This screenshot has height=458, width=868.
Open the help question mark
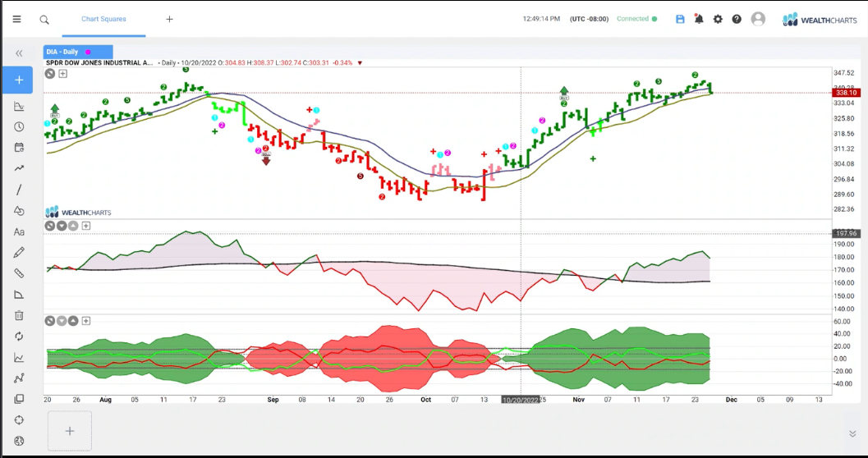coord(737,19)
